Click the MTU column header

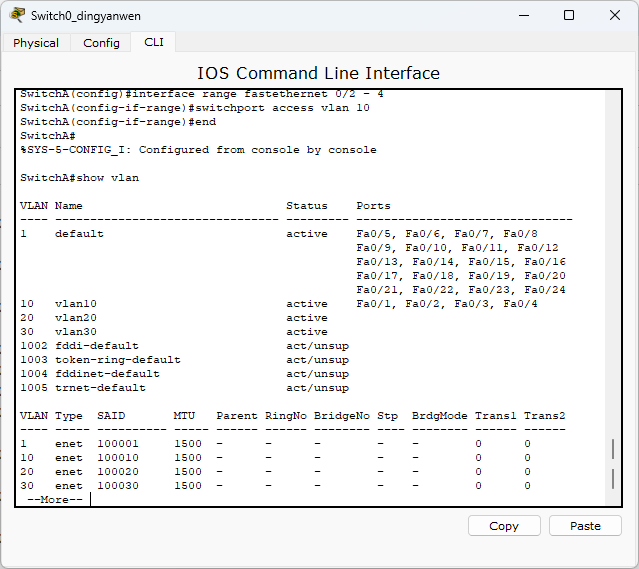pyautogui.click(x=184, y=416)
